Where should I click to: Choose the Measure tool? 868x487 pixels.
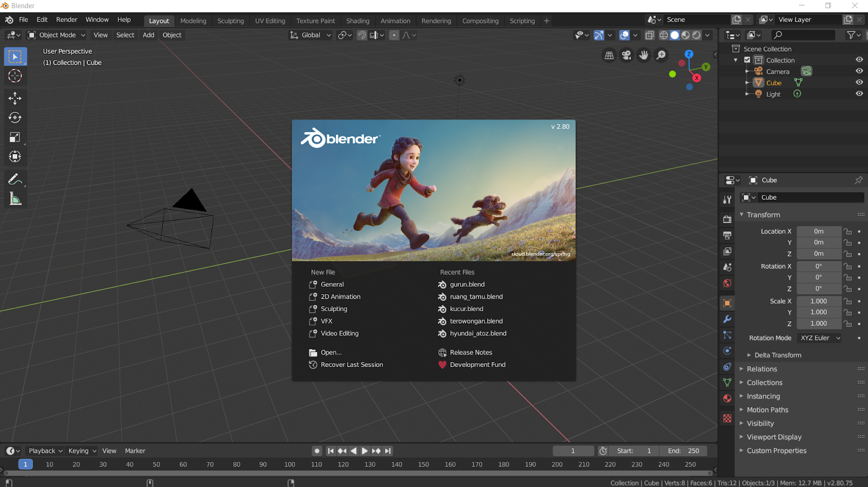[15, 199]
